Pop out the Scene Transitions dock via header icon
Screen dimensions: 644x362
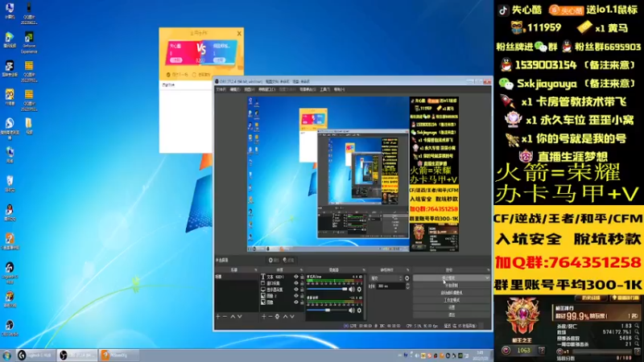pyautogui.click(x=407, y=269)
